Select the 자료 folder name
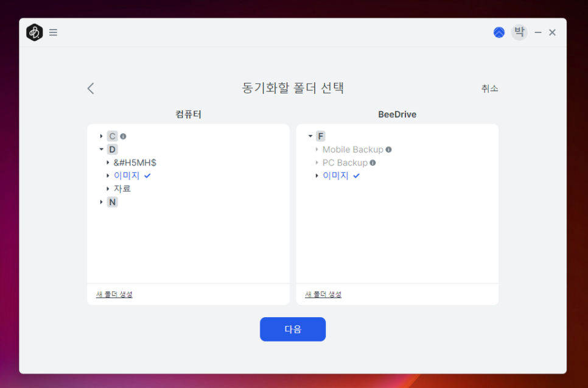This screenshot has height=388, width=588. click(x=122, y=189)
